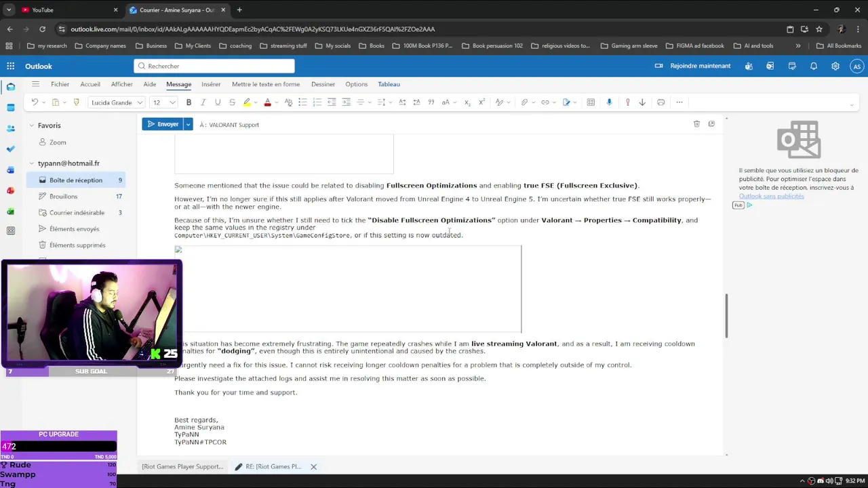Open the Brouillons folder
The width and height of the screenshot is (868, 488).
coord(76,197)
